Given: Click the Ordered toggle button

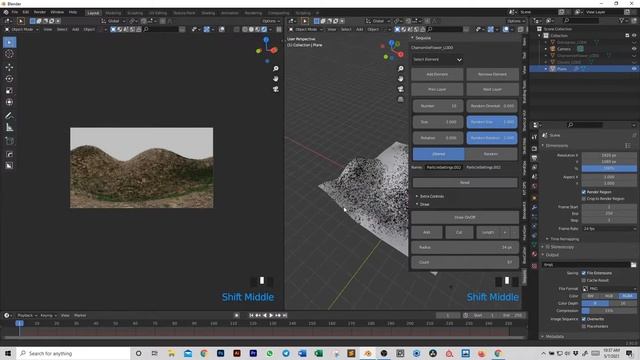Looking at the screenshot, I should pyautogui.click(x=438, y=154).
